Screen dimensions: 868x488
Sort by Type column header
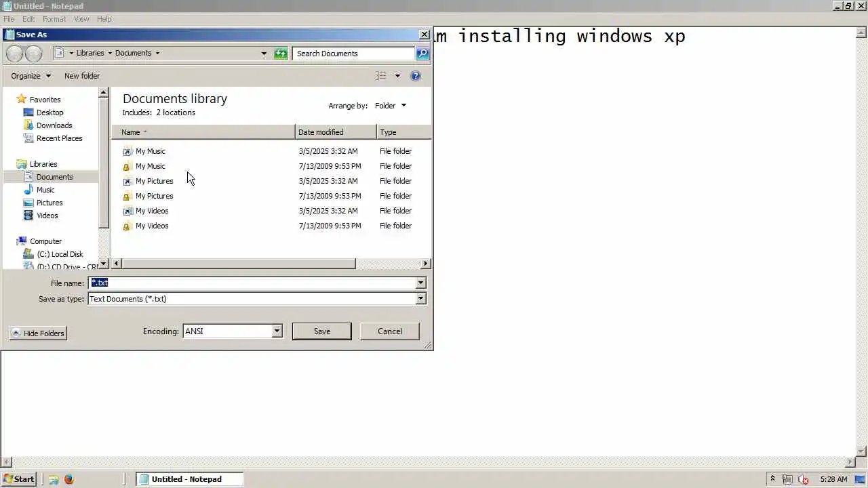[403, 132]
